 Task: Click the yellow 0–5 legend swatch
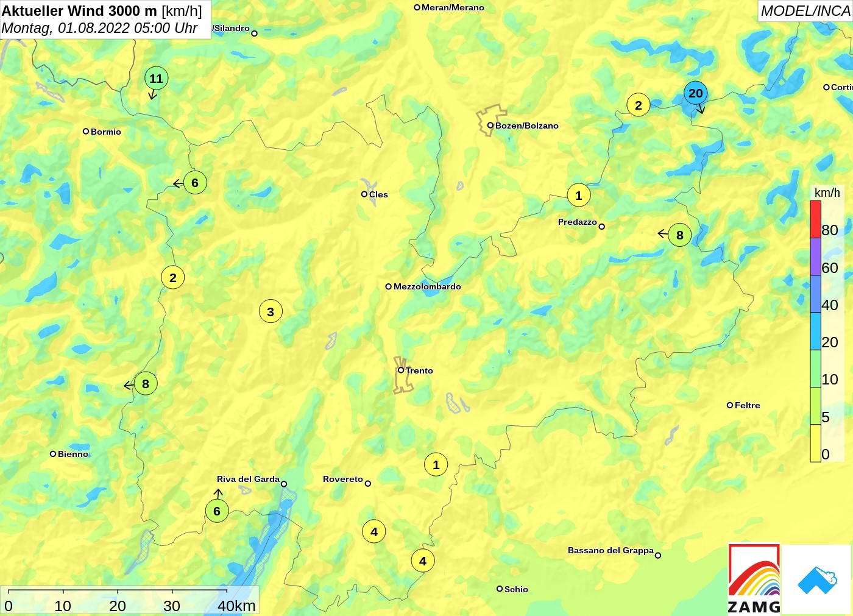815,443
